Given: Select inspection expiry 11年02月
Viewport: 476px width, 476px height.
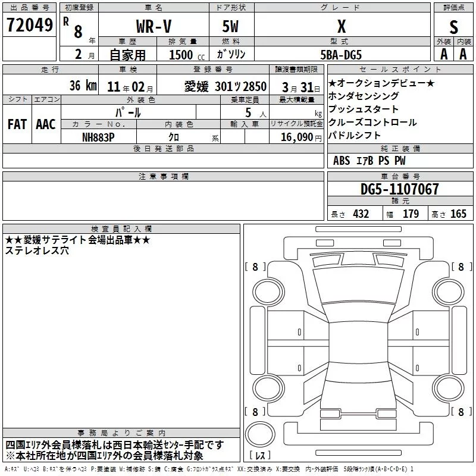Looking at the screenshot, I should [x=130, y=87].
